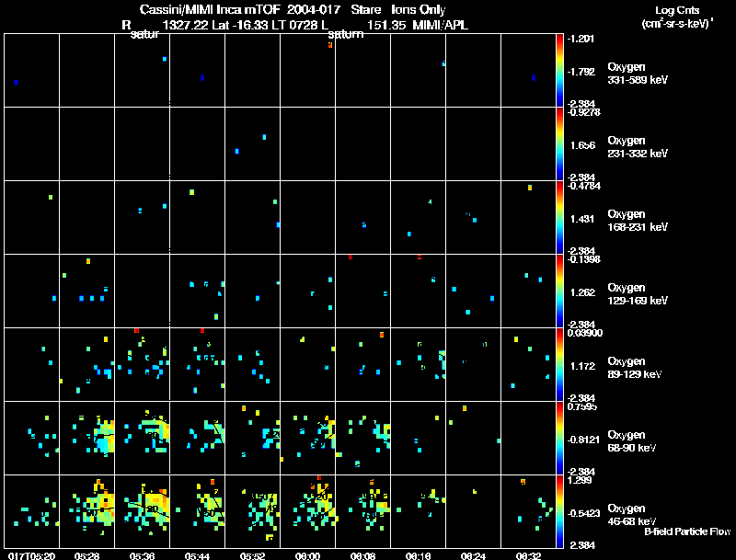Image resolution: width=736 pixels, height=560 pixels.
Task: Click the '1.299' colorbar value
Action: (580, 480)
